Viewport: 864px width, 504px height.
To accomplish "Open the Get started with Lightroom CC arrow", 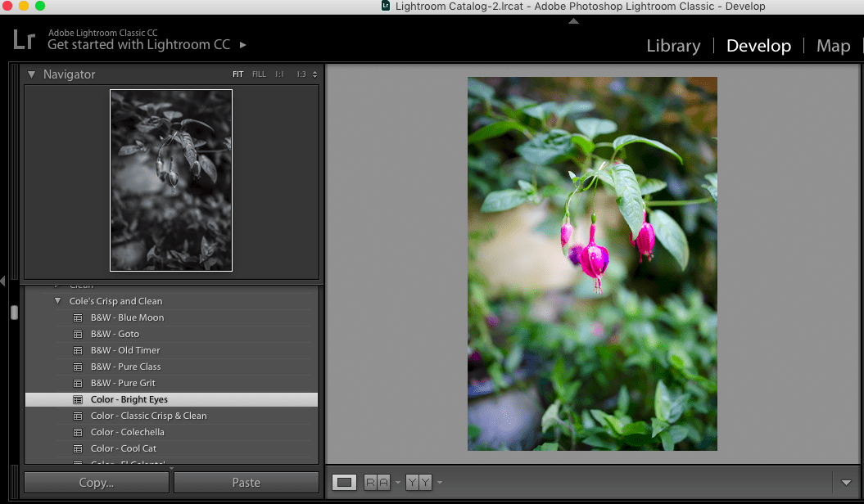I will [243, 45].
